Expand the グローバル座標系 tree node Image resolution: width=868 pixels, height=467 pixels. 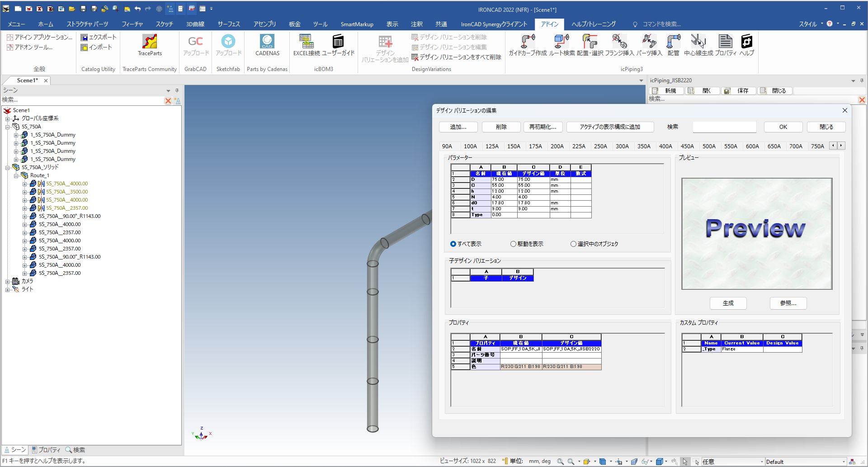[x=7, y=119]
